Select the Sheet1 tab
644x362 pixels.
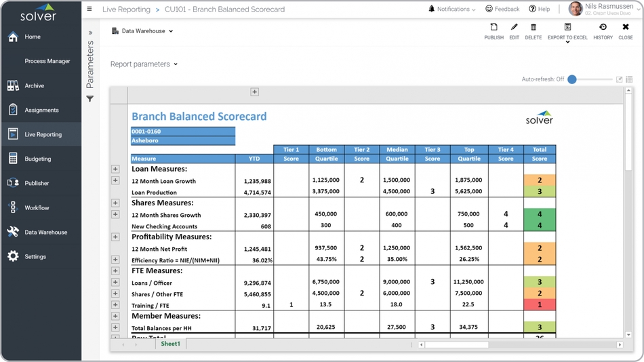170,344
